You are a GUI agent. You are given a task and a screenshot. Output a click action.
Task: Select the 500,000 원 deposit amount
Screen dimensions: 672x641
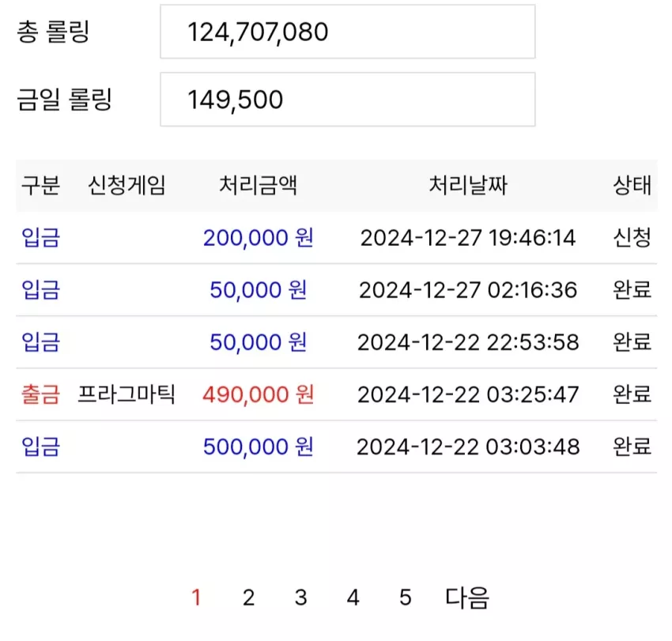(x=258, y=447)
